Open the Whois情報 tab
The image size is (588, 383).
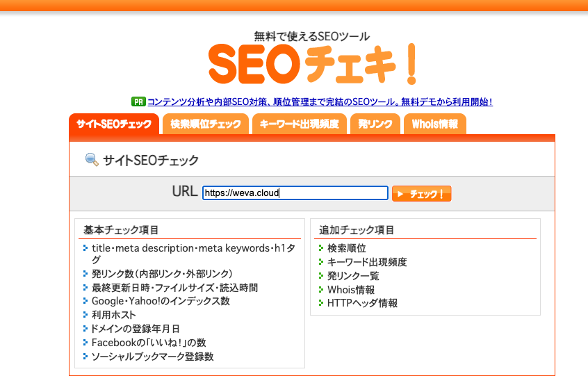[x=435, y=124]
